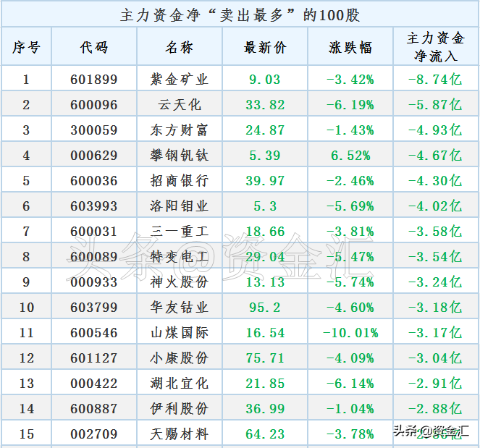This screenshot has width=480, height=448.
Task: Click stock name '华友钴业'
Action: 180,308
